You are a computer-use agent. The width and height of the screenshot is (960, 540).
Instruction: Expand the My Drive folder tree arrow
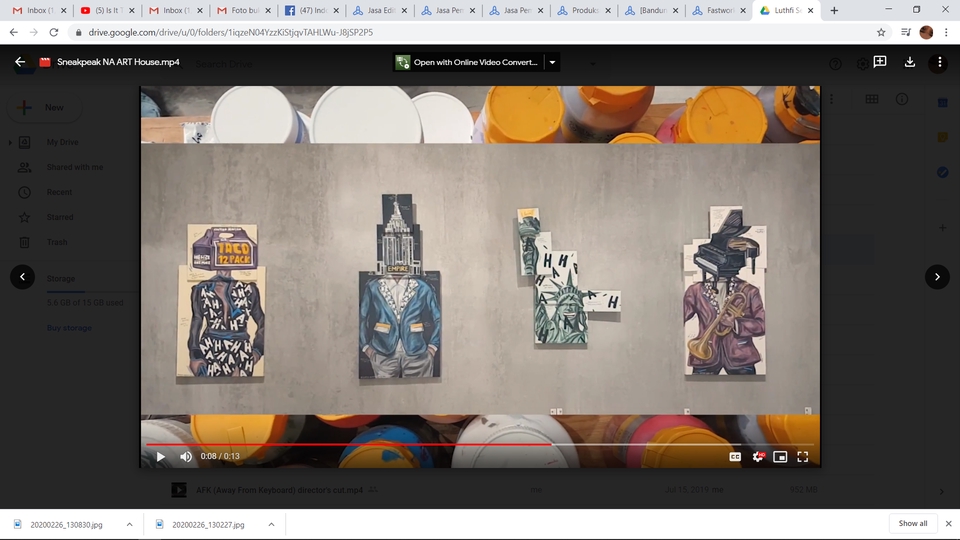(x=10, y=143)
